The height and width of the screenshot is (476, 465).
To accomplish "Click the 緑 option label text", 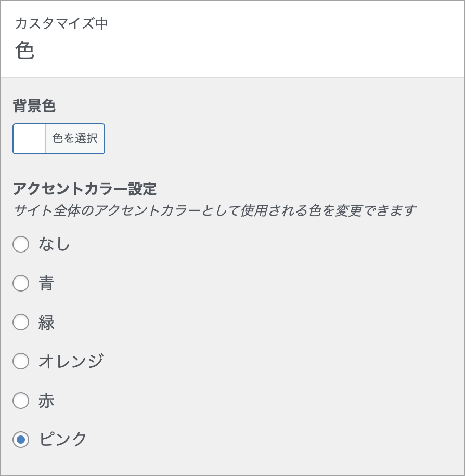I will 46,322.
